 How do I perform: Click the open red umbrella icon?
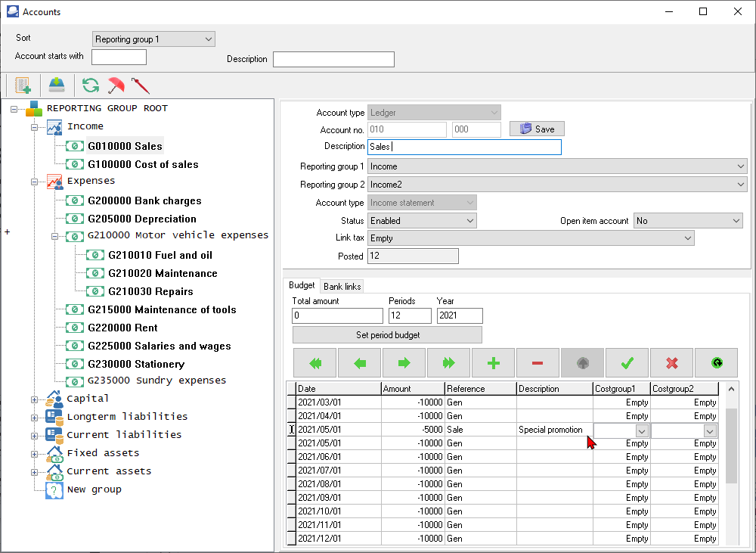[116, 85]
